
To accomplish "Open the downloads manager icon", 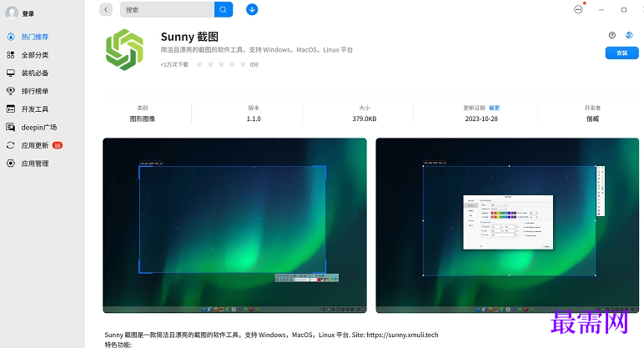I will 252,9.
